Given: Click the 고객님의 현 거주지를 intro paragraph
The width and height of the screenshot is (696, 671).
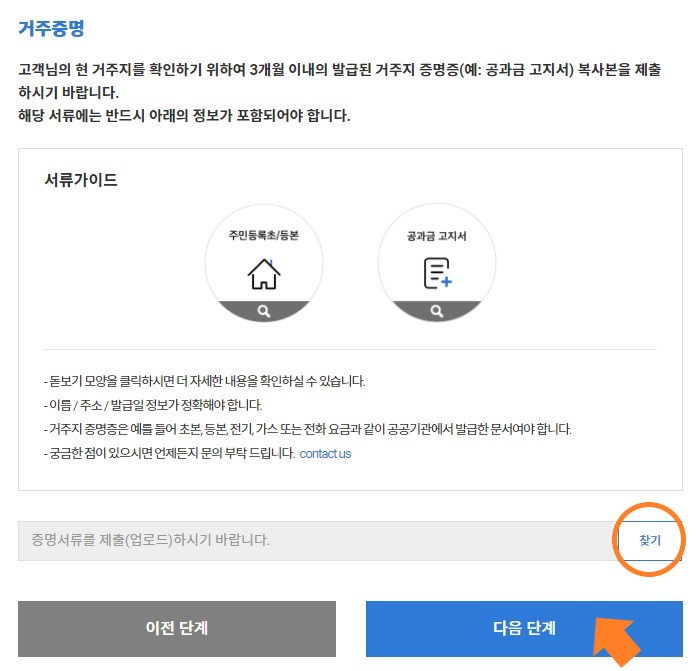Looking at the screenshot, I should tap(340, 81).
